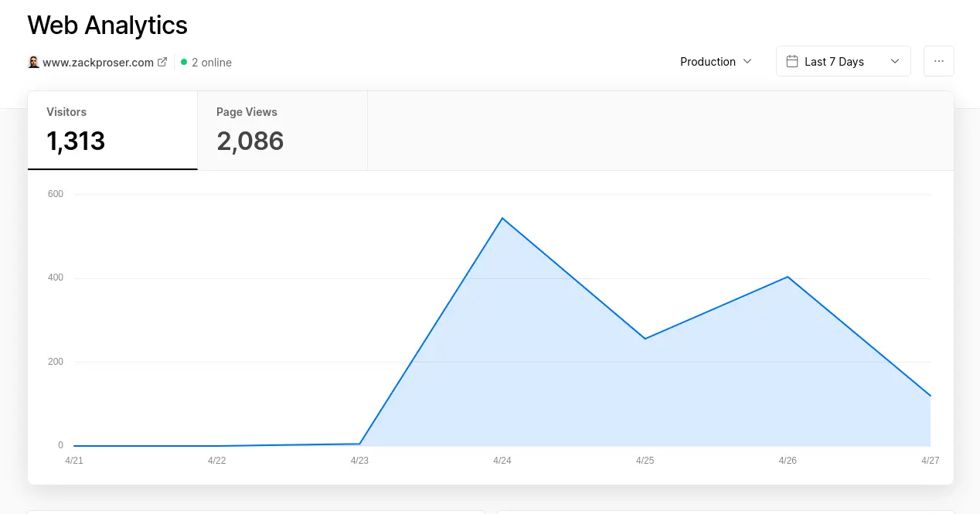The width and height of the screenshot is (980, 514).
Task: Expand the environment selector to switch environments
Action: coord(715,62)
